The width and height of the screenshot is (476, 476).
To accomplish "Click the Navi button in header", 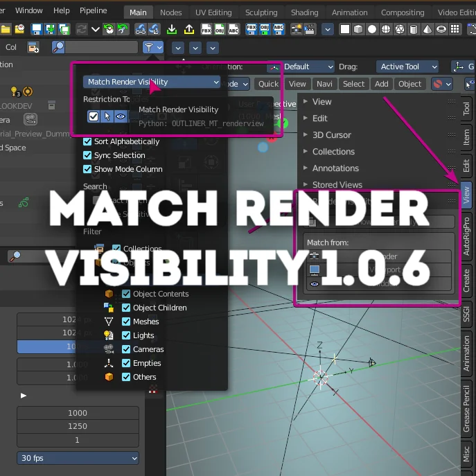I will pos(324,84).
